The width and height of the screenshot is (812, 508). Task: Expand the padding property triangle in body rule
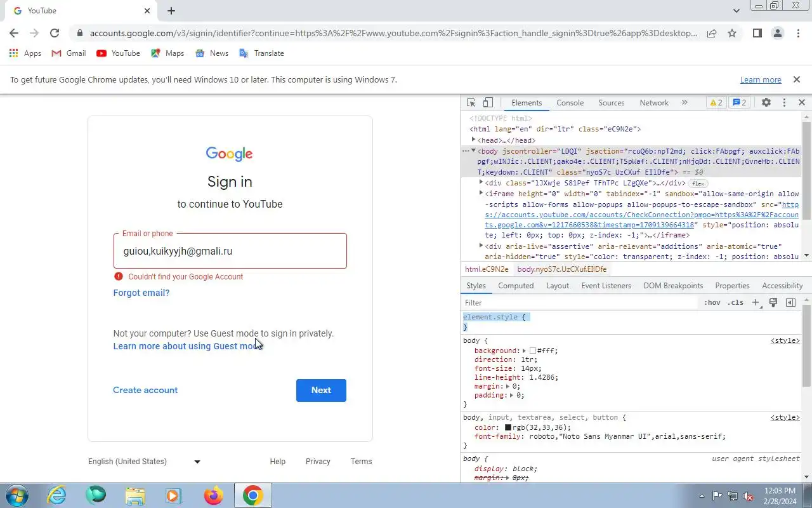pos(513,395)
